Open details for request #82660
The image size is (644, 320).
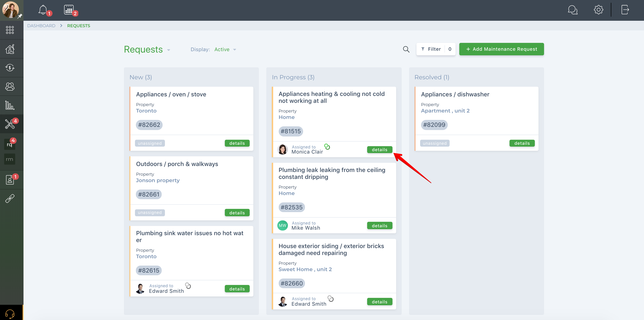click(380, 302)
